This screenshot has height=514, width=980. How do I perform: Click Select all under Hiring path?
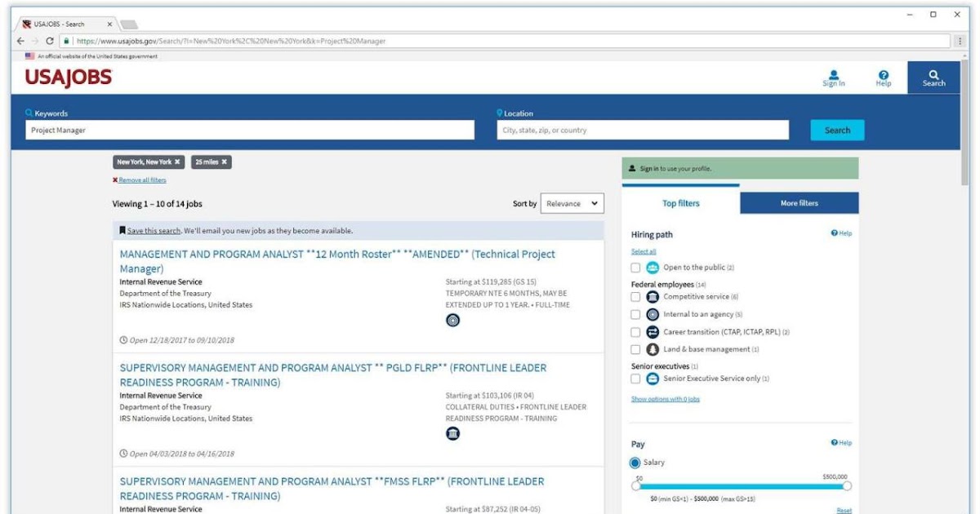pyautogui.click(x=644, y=251)
